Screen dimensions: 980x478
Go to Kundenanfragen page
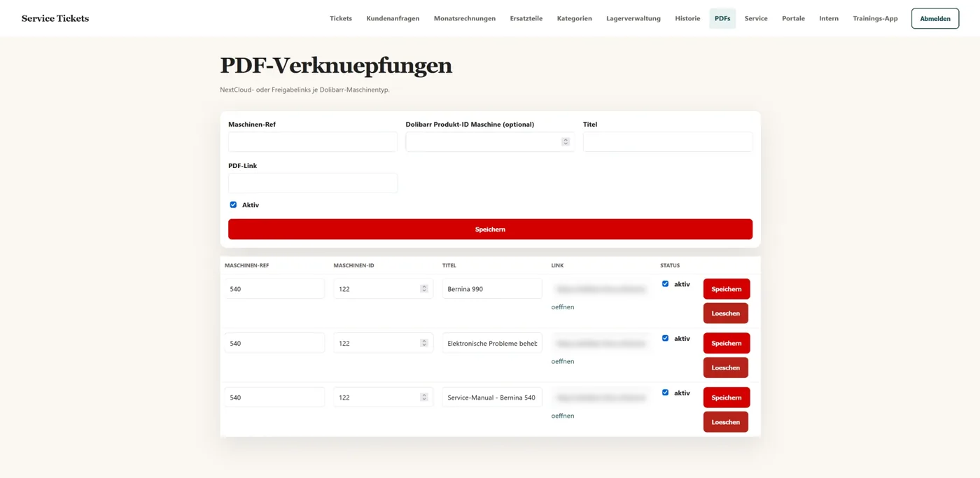pyautogui.click(x=393, y=18)
